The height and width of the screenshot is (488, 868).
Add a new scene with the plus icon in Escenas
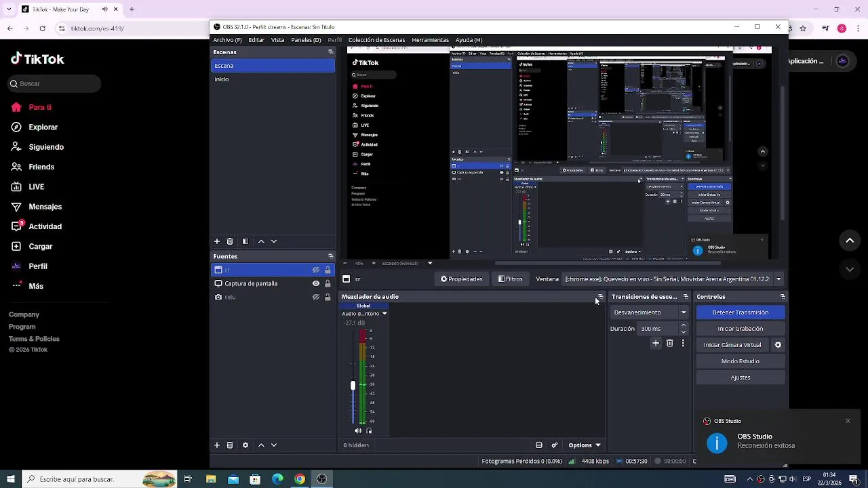[217, 241]
